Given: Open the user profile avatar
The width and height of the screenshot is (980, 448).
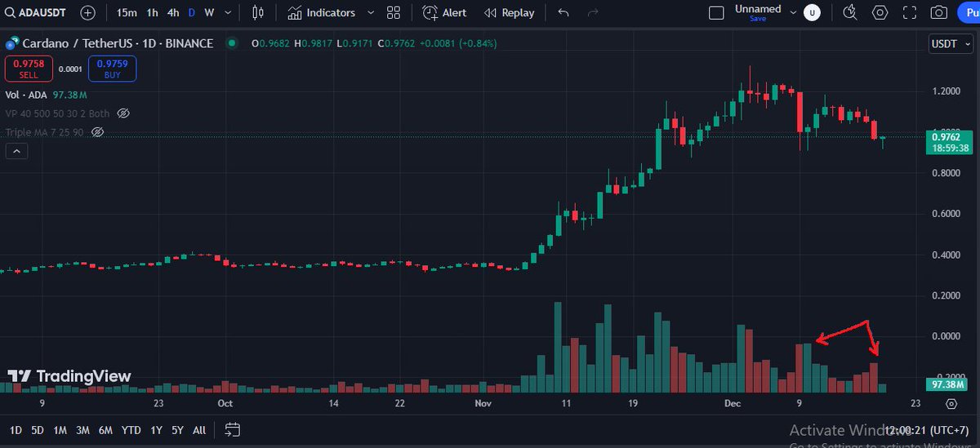Looking at the screenshot, I should pos(812,12).
